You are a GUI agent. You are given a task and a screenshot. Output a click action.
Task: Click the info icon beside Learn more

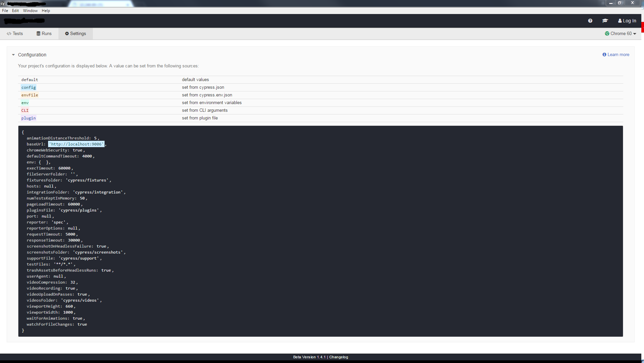point(604,54)
